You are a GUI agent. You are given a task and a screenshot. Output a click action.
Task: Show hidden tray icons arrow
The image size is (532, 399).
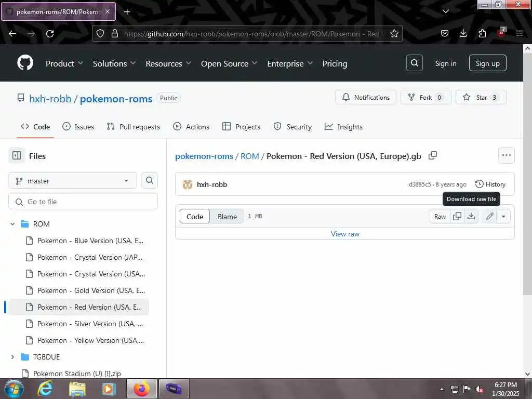click(x=442, y=389)
